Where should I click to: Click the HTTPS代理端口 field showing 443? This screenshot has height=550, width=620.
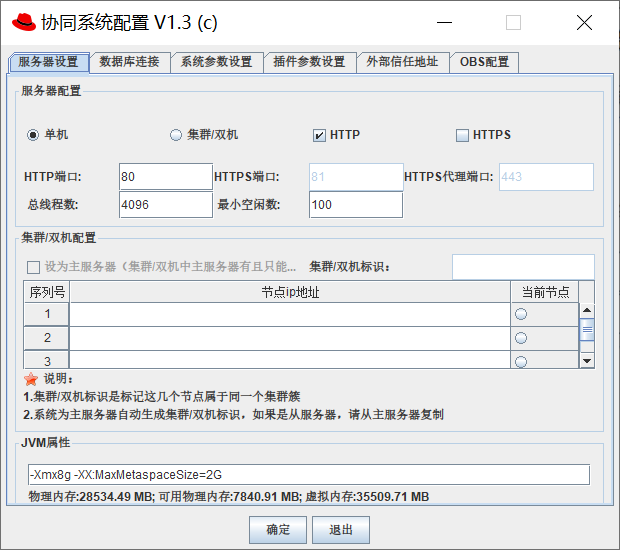click(x=546, y=177)
